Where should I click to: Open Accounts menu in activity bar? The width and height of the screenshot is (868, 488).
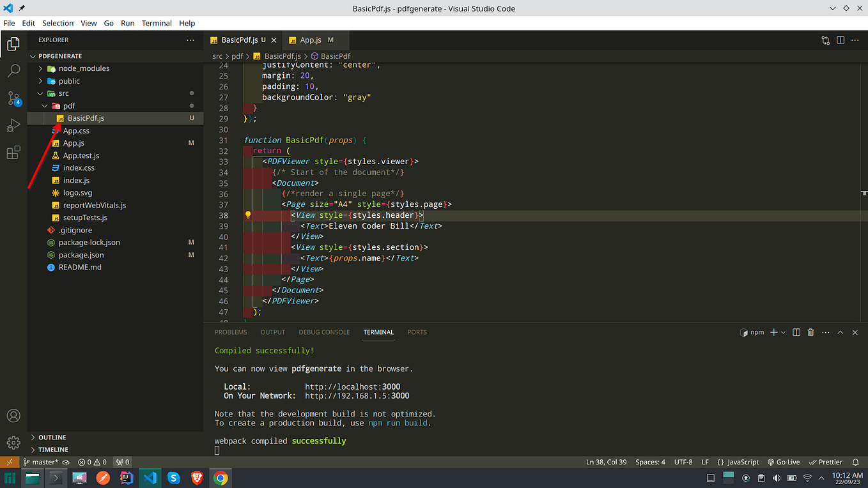[x=13, y=416]
